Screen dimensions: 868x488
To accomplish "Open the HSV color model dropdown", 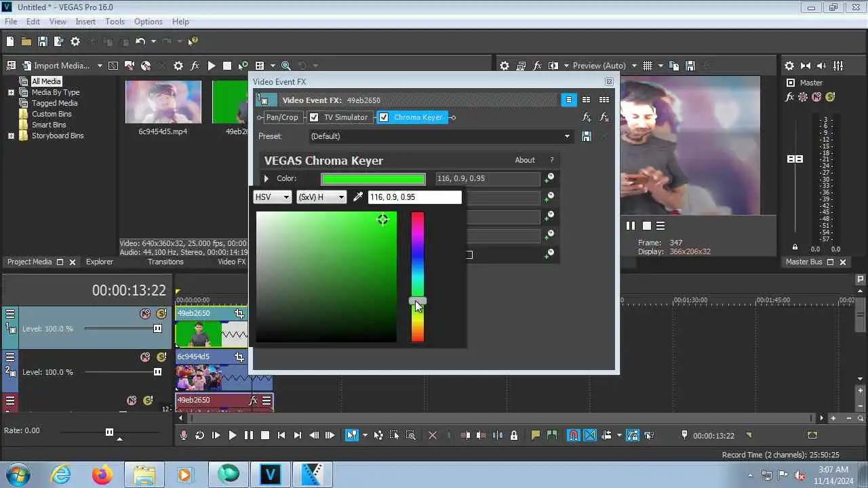I will click(x=272, y=197).
